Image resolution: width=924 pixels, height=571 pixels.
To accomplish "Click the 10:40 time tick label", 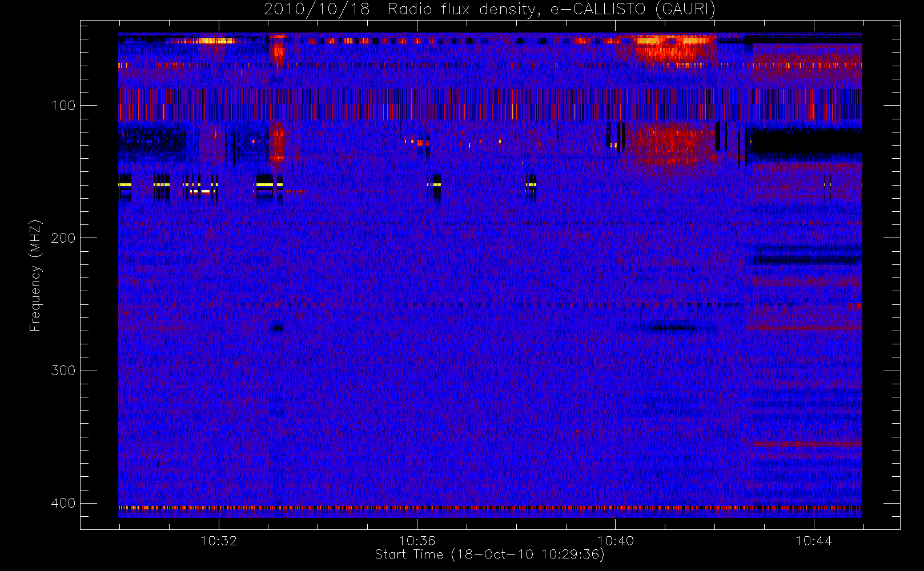I will click(x=616, y=540).
